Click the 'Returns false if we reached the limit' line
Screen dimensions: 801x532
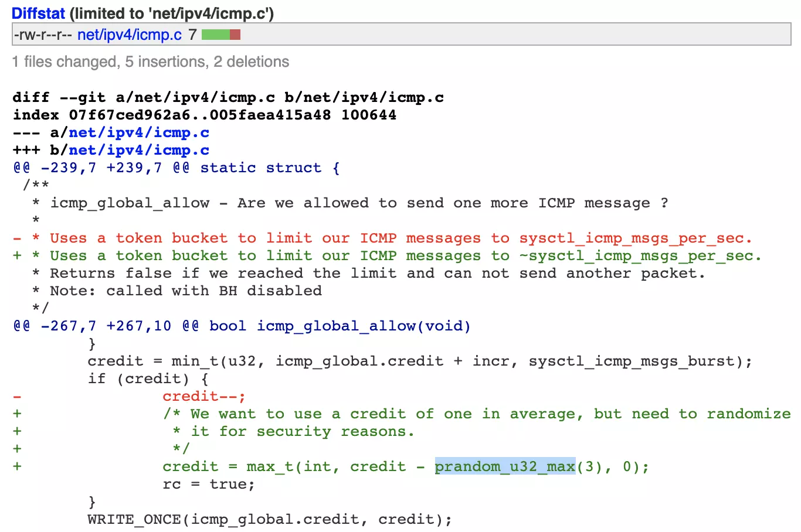(x=368, y=273)
